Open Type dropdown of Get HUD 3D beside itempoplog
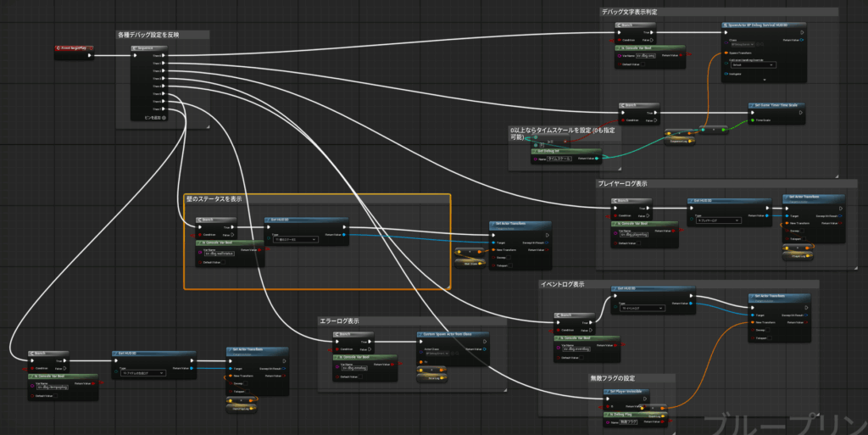This screenshot has height=435, width=868. (143, 373)
